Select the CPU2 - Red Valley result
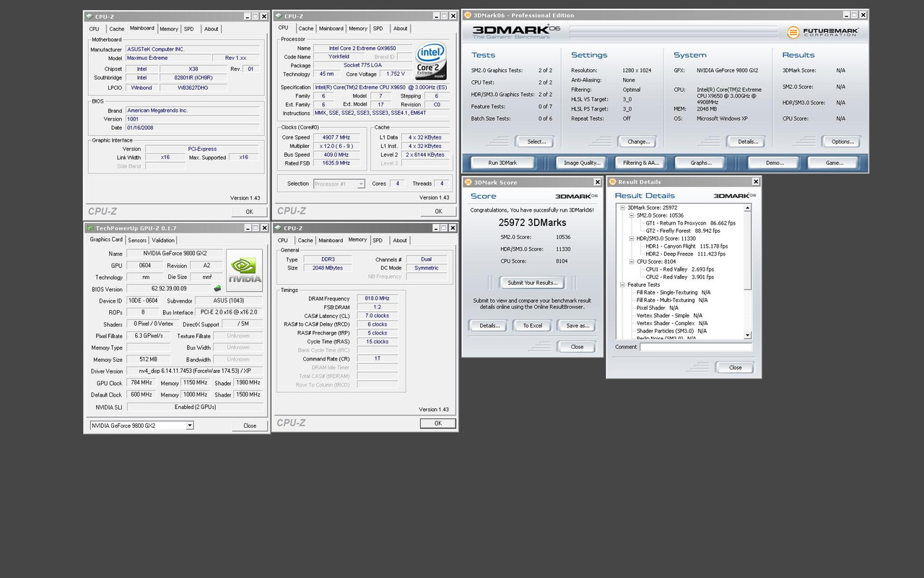Viewport: 924px width, 578px height. tap(680, 277)
